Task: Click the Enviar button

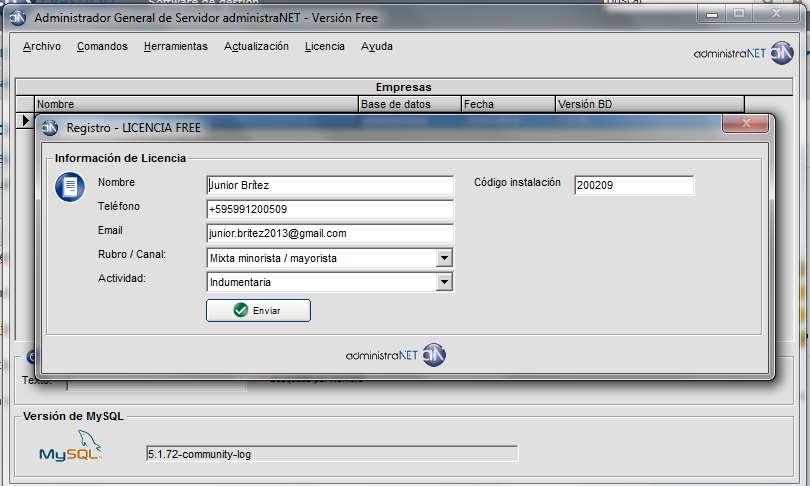Action: click(258, 310)
